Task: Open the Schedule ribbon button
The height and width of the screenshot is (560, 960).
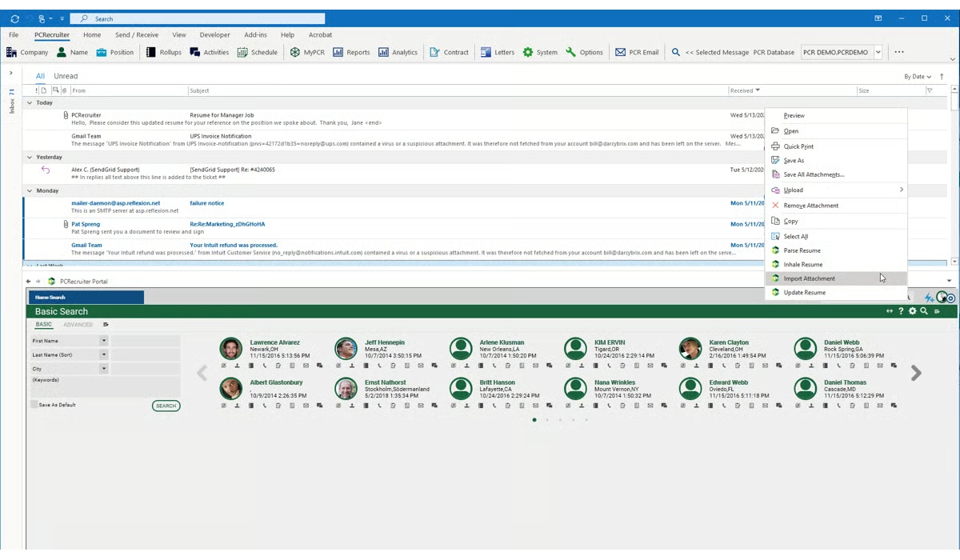Action: (258, 52)
